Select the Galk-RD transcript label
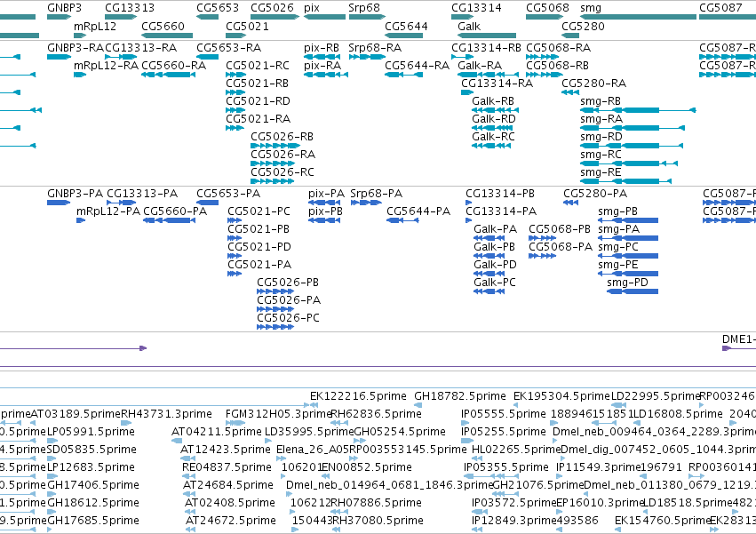Screen dimensions: 756x534 tap(494, 119)
